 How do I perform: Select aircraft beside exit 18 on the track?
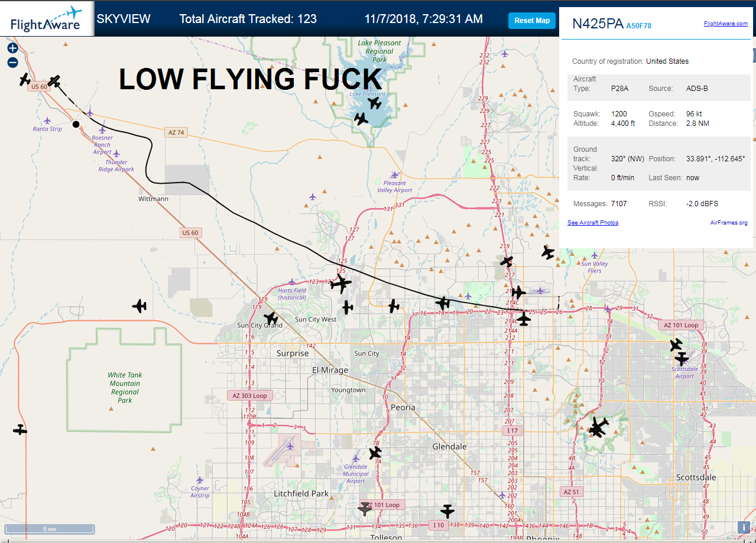tap(443, 303)
